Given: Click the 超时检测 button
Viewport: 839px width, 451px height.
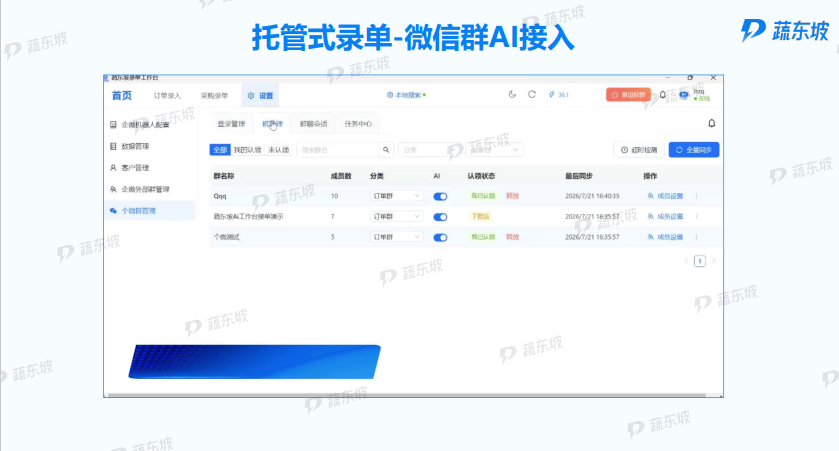Looking at the screenshot, I should [x=639, y=150].
